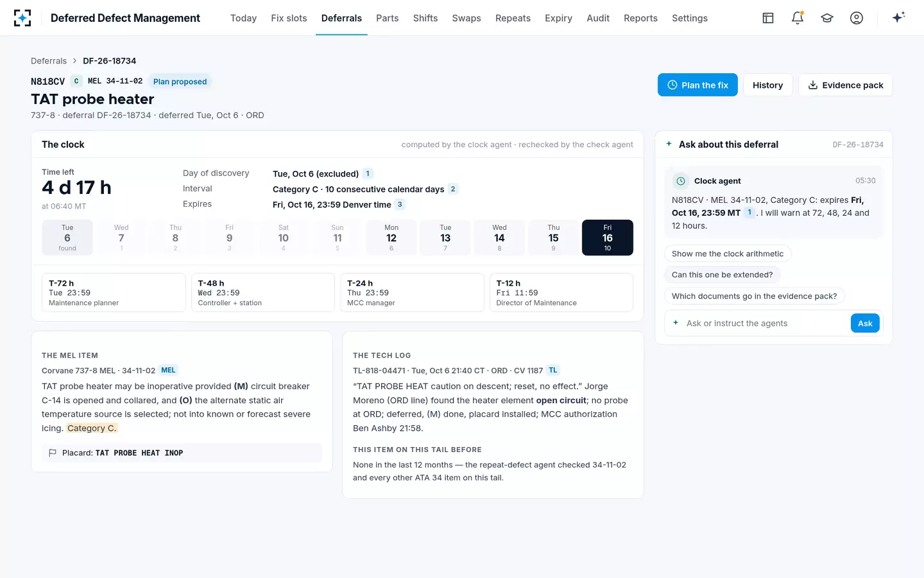The image size is (924, 578).
Task: Select the Mon 12 day cell
Action: pyautogui.click(x=391, y=238)
